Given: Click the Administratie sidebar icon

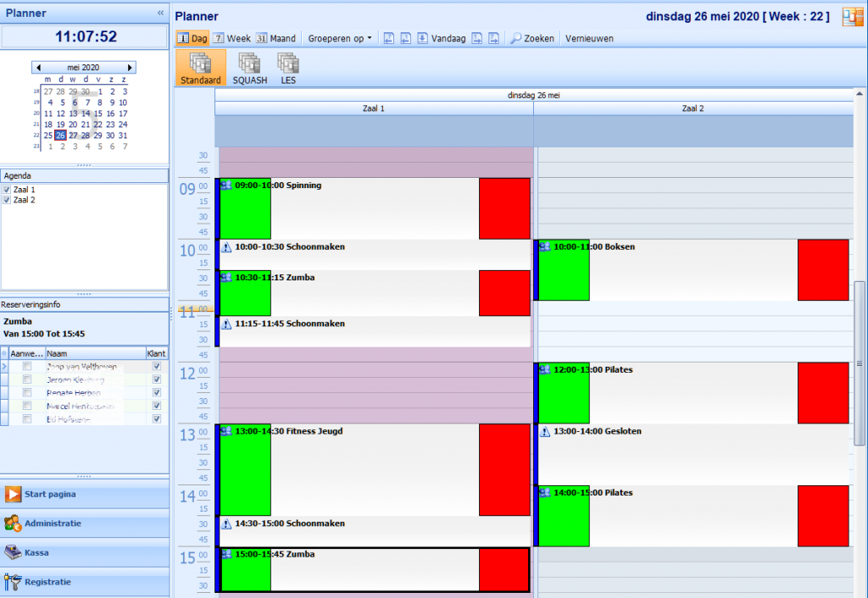Looking at the screenshot, I should pos(14,523).
